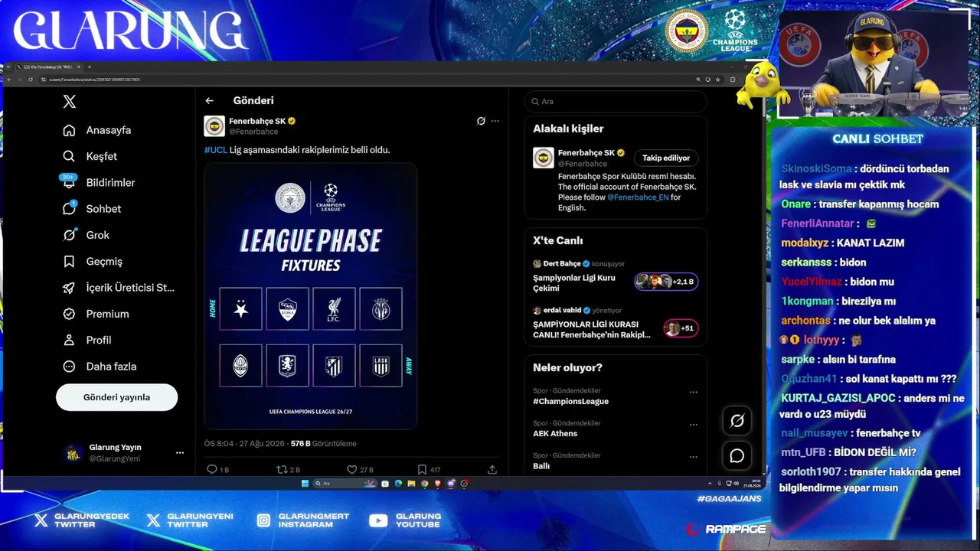
Task: Repost using the retweet icon
Action: [x=282, y=469]
